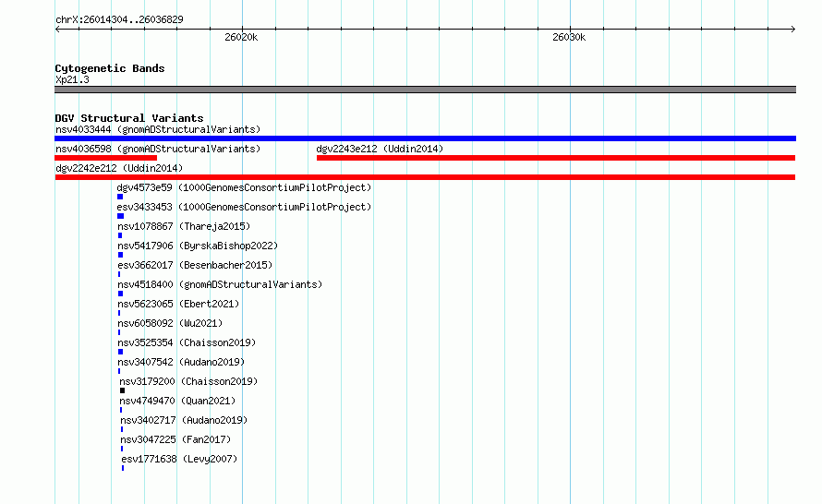Click the thin blue glyph under nsv3047225
The width and height of the screenshot is (822, 504).
click(122, 449)
